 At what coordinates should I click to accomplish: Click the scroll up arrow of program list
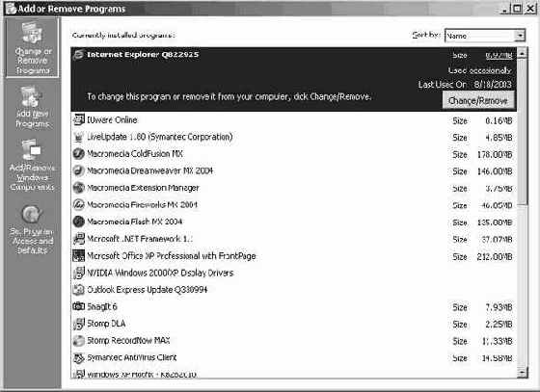tap(522, 53)
